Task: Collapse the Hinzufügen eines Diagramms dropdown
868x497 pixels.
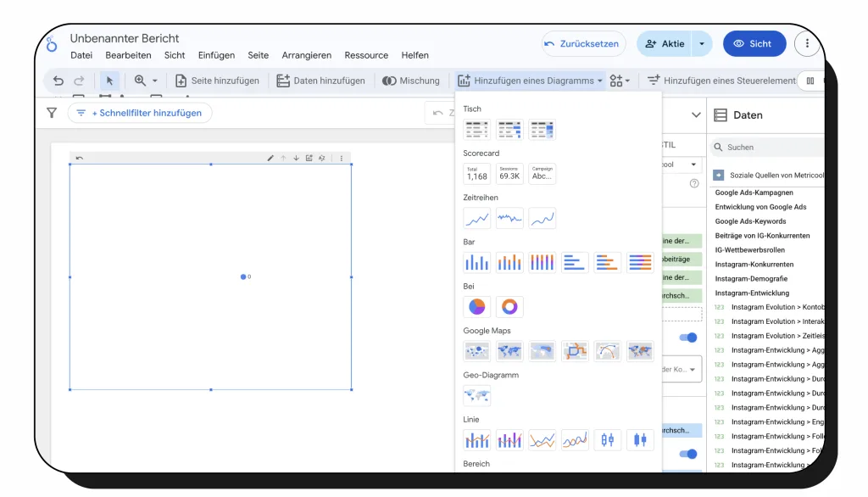Action: [531, 81]
